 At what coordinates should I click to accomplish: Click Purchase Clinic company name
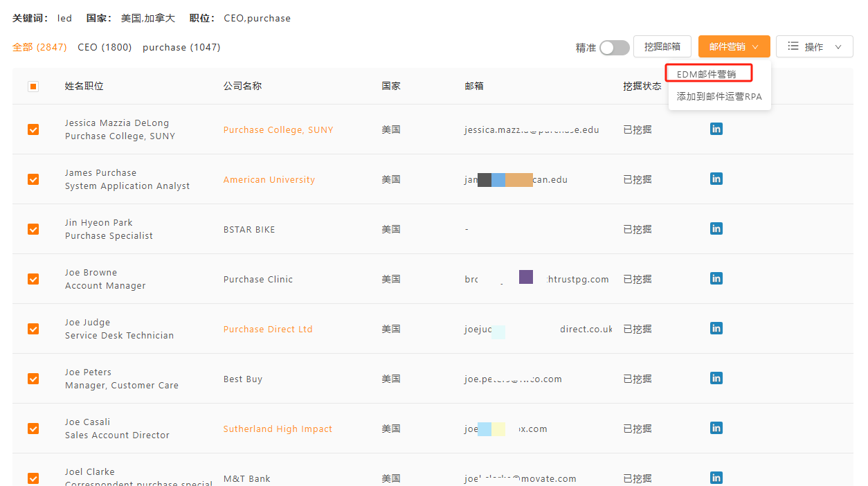point(258,279)
